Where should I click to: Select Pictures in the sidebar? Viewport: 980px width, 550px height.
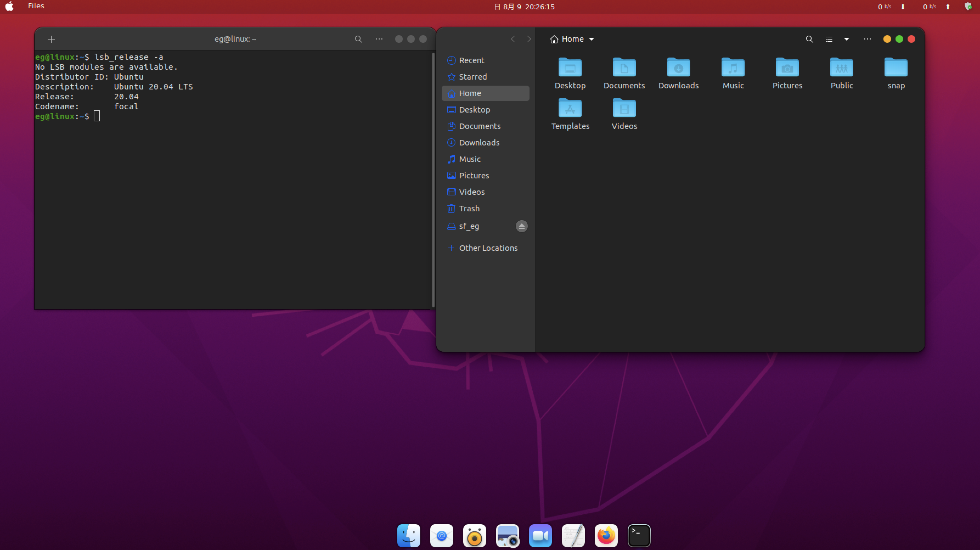(x=474, y=175)
